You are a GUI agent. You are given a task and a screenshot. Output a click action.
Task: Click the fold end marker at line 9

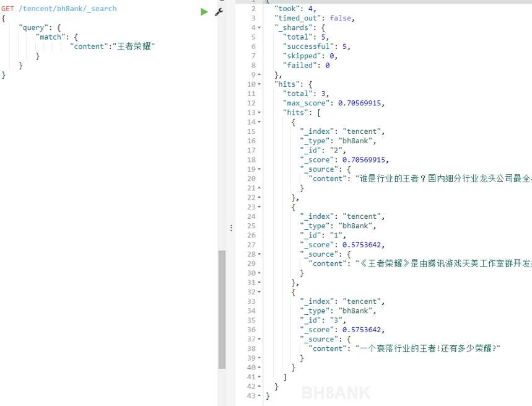coord(259,74)
